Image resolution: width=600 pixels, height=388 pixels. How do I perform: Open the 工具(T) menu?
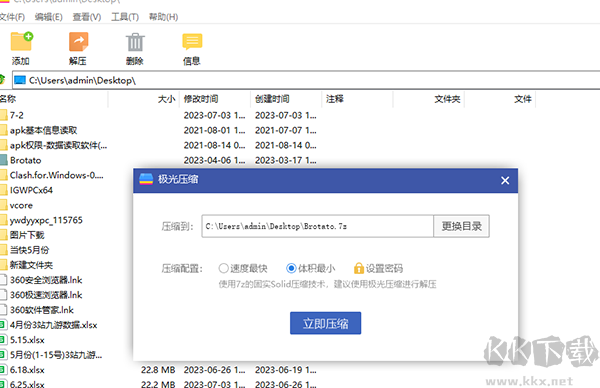[125, 17]
